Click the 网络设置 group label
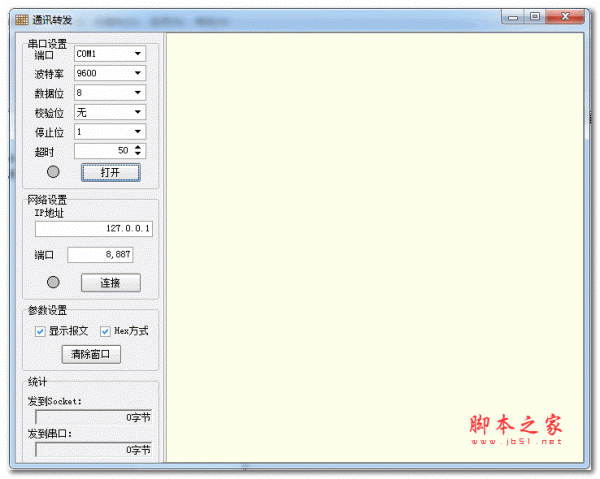This screenshot has width=600, height=479. (47, 200)
